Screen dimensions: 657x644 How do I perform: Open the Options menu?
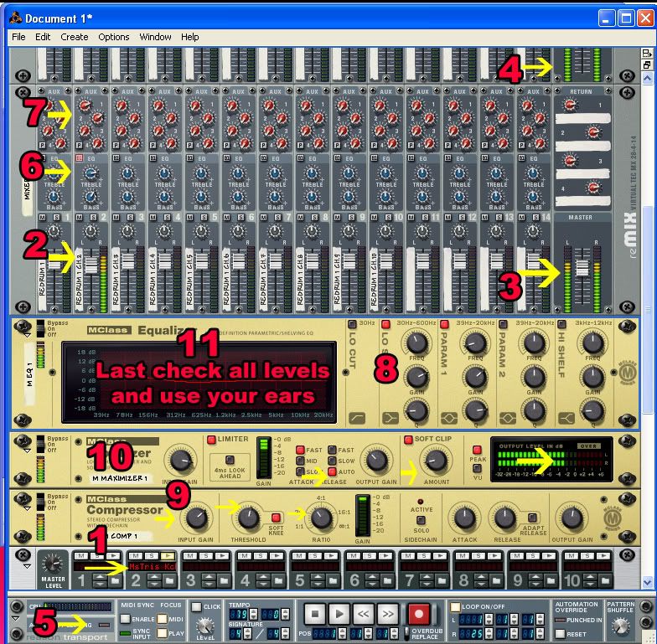113,37
